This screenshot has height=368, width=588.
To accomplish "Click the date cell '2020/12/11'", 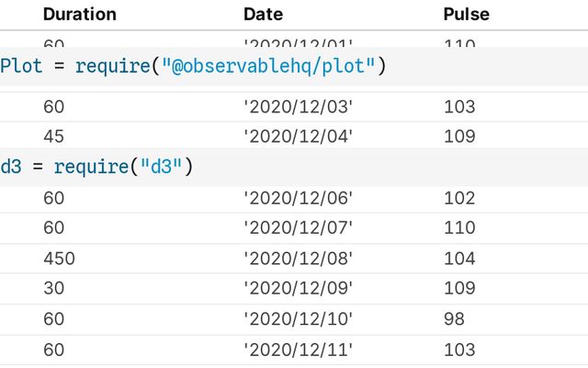I will tap(299, 350).
